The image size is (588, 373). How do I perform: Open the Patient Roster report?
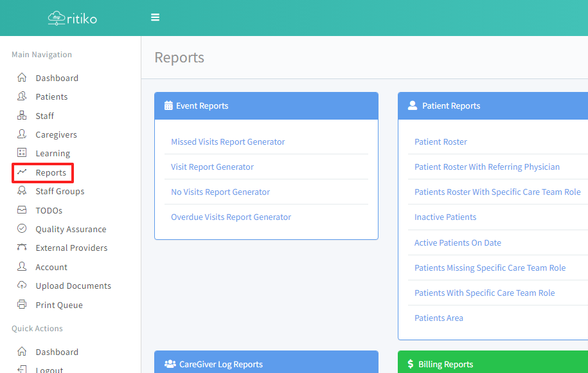click(441, 141)
